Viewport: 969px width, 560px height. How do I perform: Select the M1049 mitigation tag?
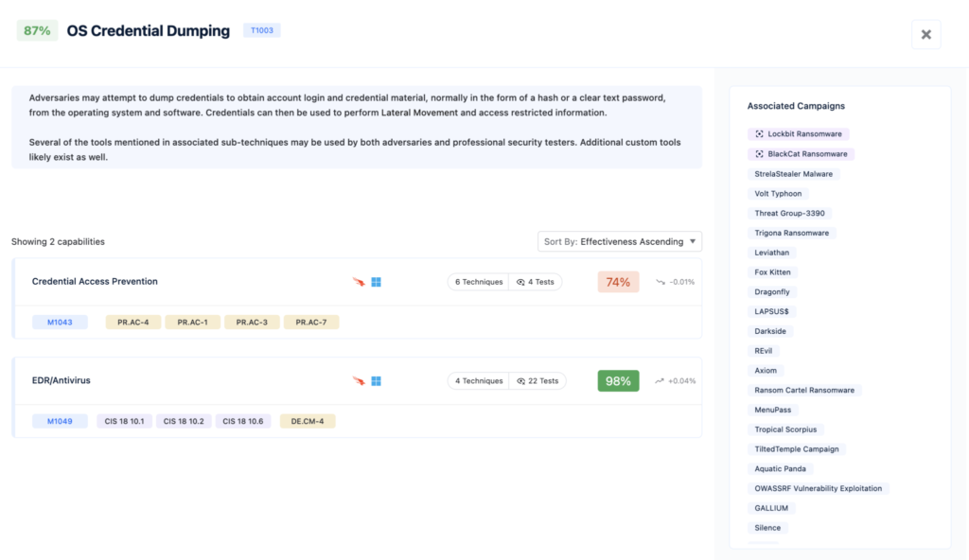tap(60, 421)
